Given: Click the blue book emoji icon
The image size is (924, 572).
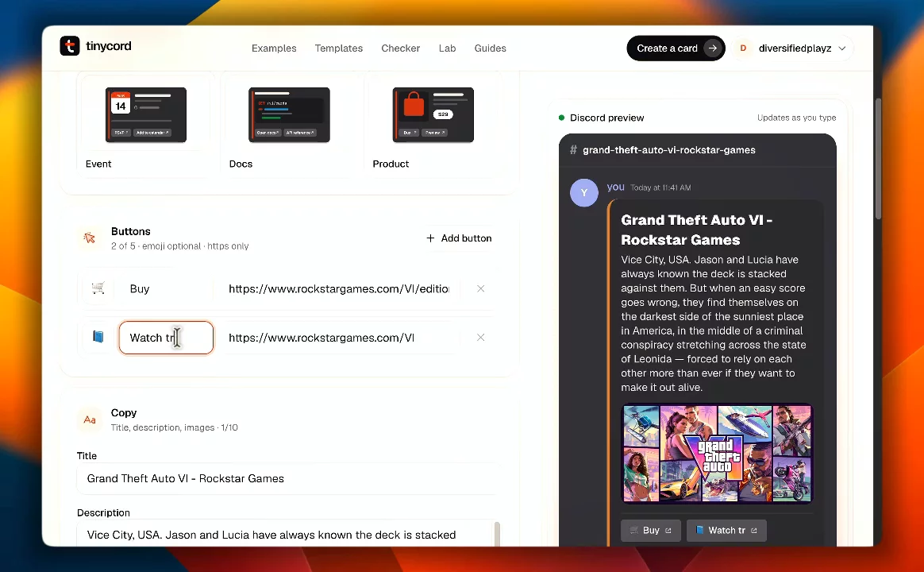Looking at the screenshot, I should point(98,337).
